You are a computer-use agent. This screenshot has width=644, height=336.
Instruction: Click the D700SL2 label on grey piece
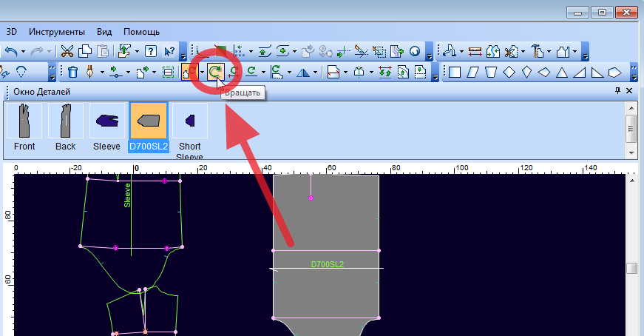pos(328,264)
